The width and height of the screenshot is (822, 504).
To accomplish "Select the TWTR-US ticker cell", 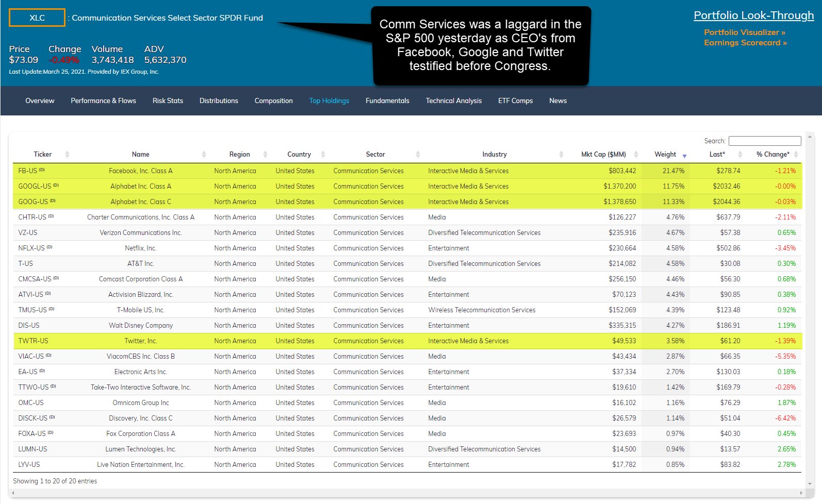I will pos(34,341).
